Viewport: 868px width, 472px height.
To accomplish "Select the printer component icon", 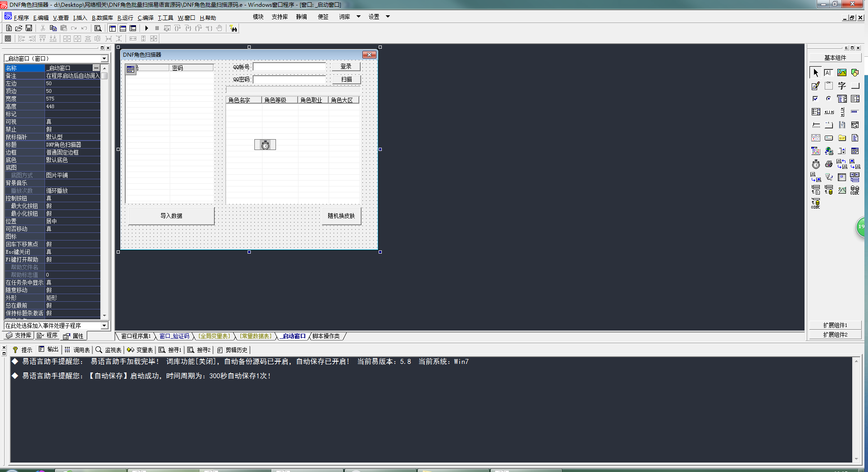I will (x=829, y=164).
